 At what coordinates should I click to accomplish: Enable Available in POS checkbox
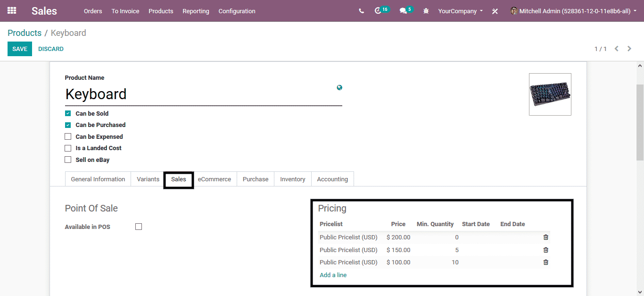139,227
